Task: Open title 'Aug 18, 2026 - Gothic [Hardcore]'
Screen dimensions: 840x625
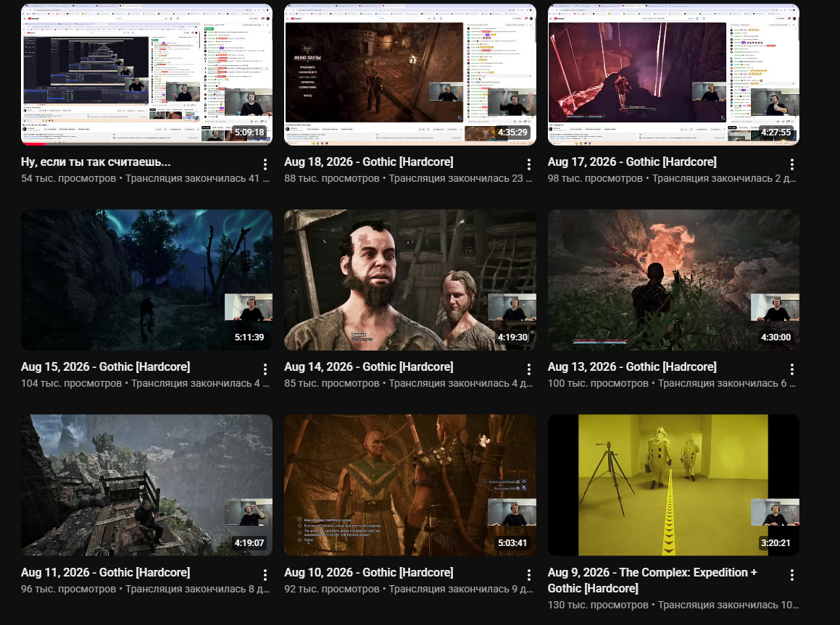Action: point(369,162)
